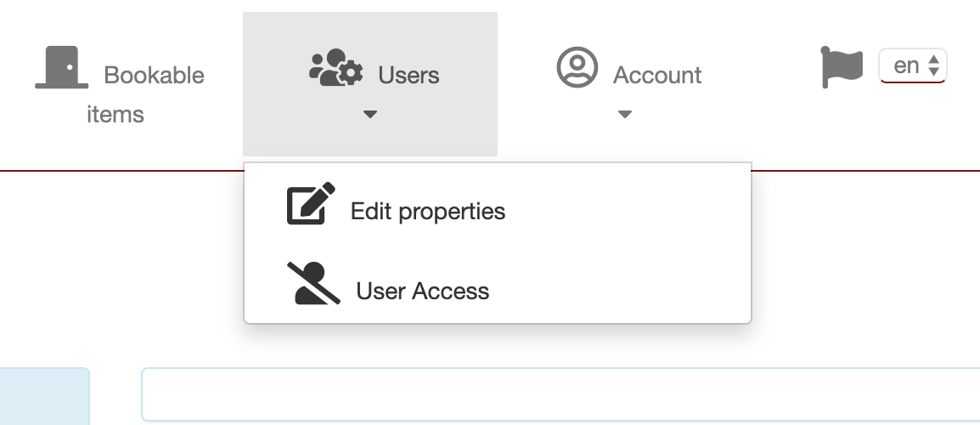Go to Bookable items
This screenshot has height=425, width=980.
(x=154, y=76)
